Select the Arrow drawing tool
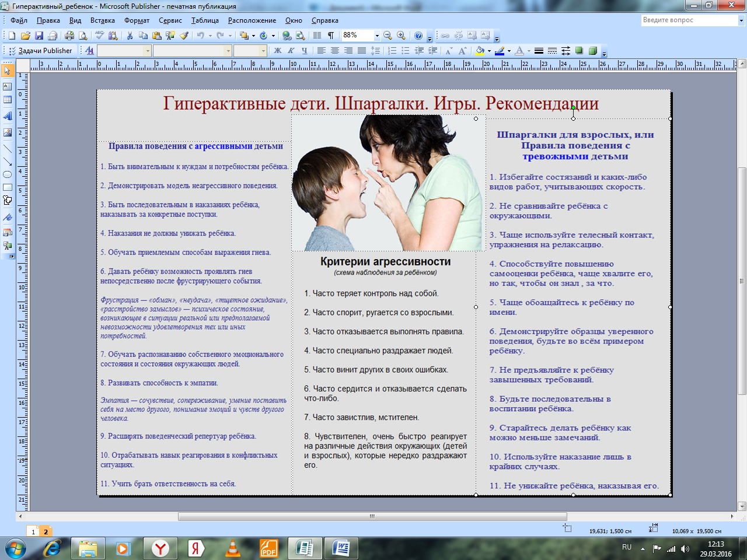This screenshot has height=560, width=747. (x=8, y=162)
